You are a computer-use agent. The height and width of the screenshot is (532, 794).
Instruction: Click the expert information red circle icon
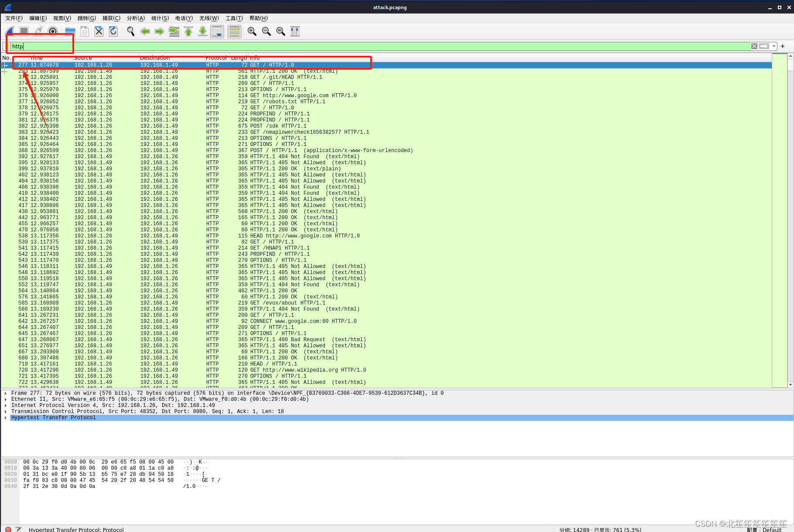tap(8, 529)
